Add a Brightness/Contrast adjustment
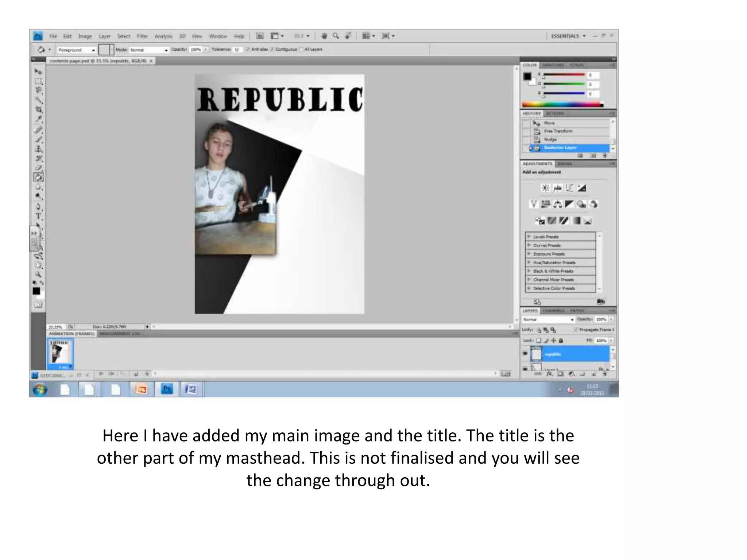 546,188
